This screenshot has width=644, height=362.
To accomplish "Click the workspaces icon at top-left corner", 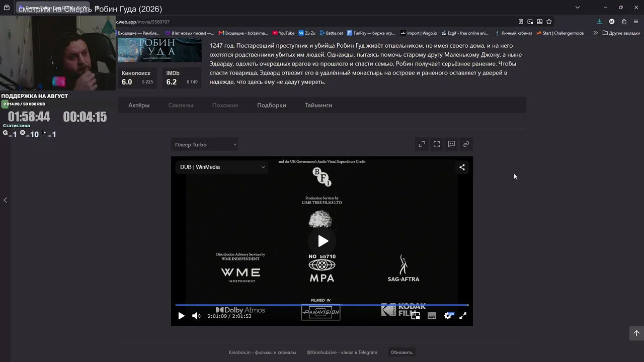I will tap(7, 8).
